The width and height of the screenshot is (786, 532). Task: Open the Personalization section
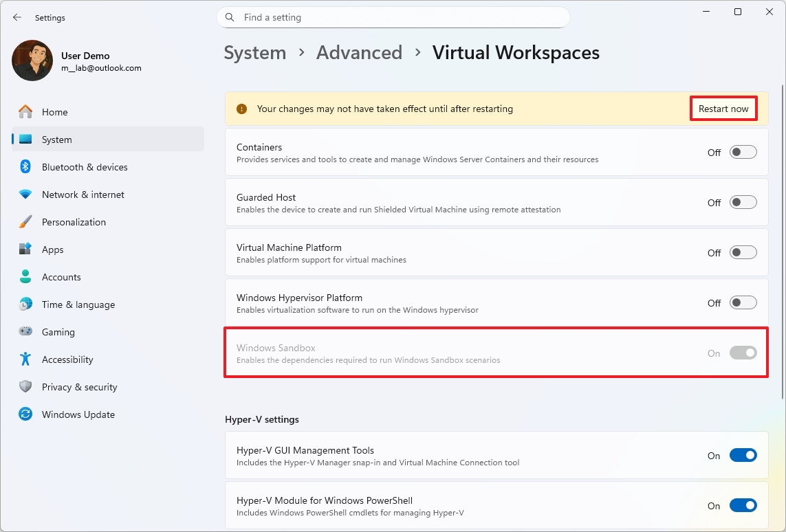(x=72, y=221)
